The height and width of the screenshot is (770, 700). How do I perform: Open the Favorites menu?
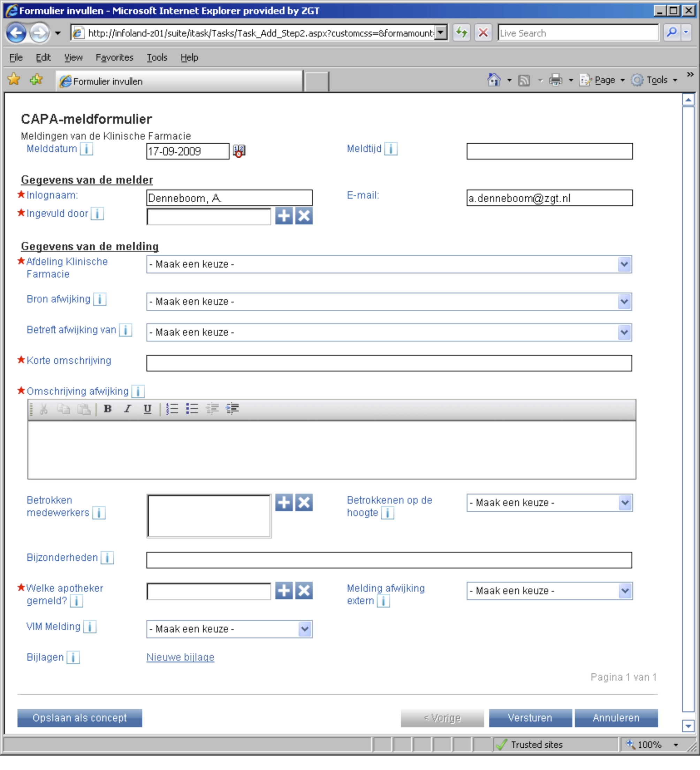(114, 57)
